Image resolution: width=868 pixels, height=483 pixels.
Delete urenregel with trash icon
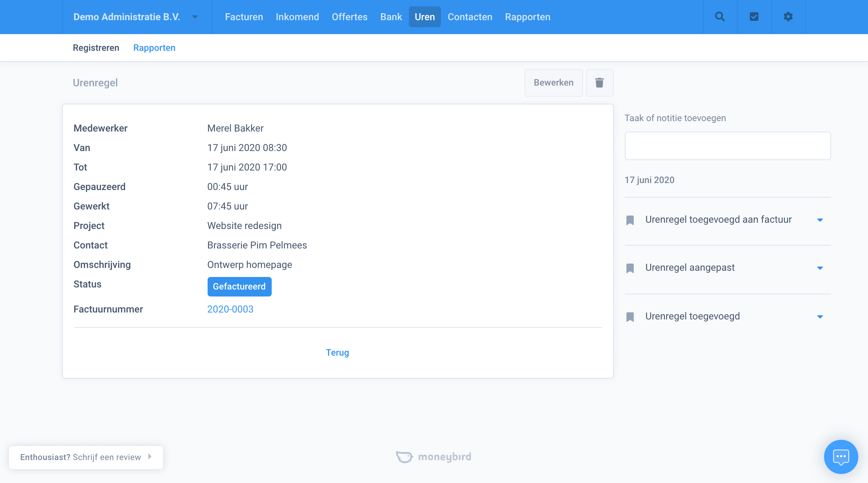point(599,83)
